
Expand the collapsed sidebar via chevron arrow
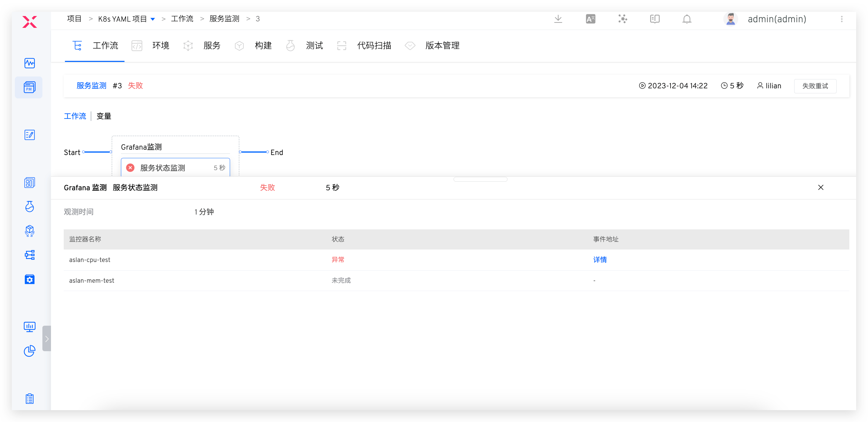tap(47, 338)
